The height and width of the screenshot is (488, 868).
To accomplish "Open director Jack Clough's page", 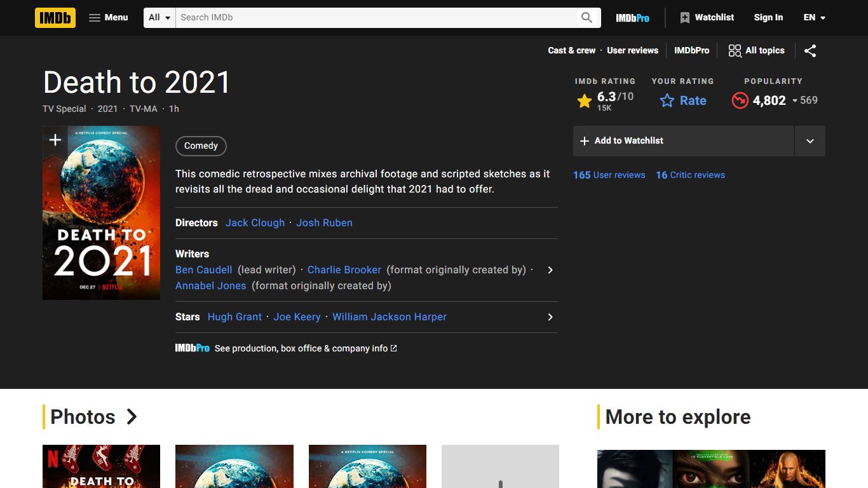I will coord(255,223).
